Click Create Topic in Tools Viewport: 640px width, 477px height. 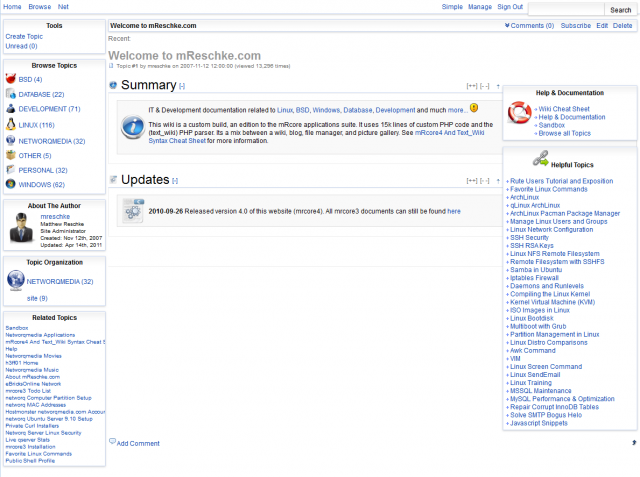(24, 36)
